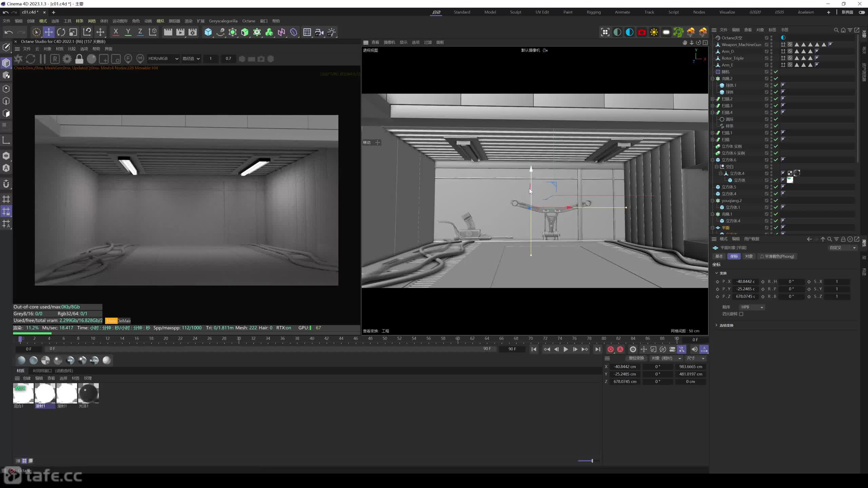Add a cube primitive from toolbar

208,32
